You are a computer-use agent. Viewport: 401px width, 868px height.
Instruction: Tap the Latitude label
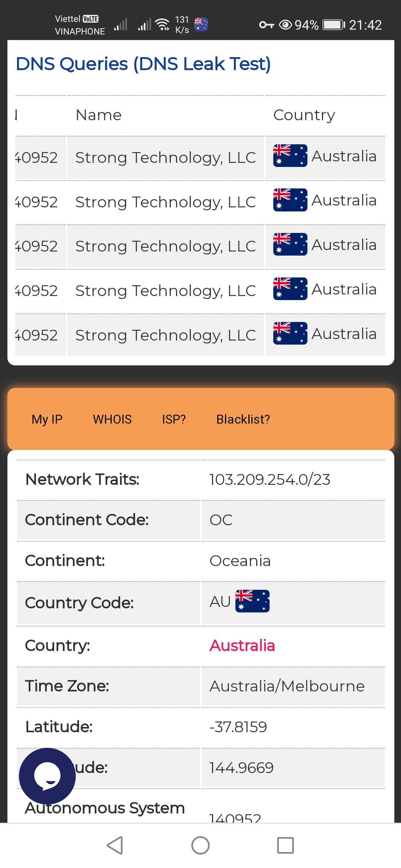(59, 727)
